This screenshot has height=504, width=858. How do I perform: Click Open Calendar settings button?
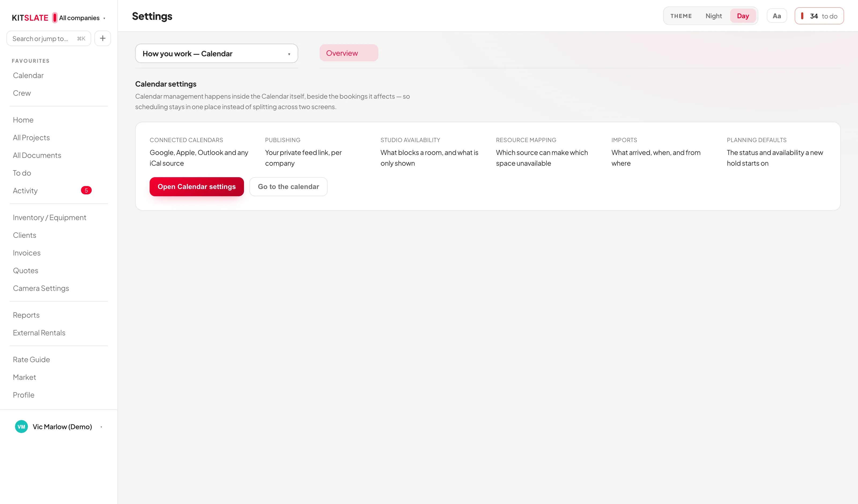(197, 187)
